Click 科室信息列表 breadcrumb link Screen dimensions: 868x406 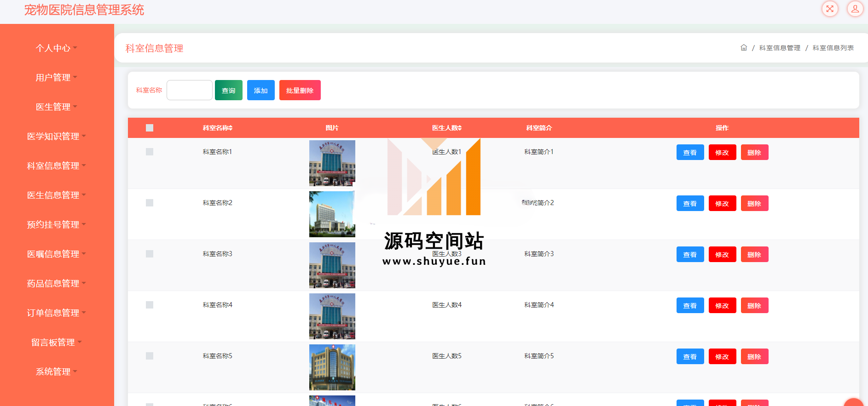833,48
